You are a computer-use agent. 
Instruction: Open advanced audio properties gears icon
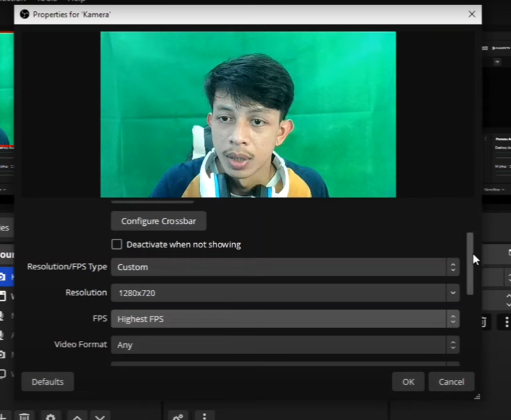pos(179,416)
